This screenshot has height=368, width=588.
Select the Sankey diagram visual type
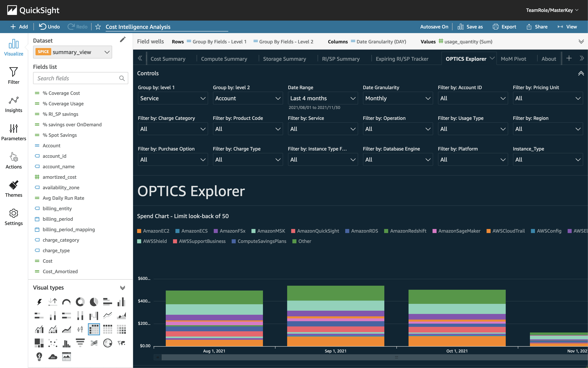click(94, 343)
